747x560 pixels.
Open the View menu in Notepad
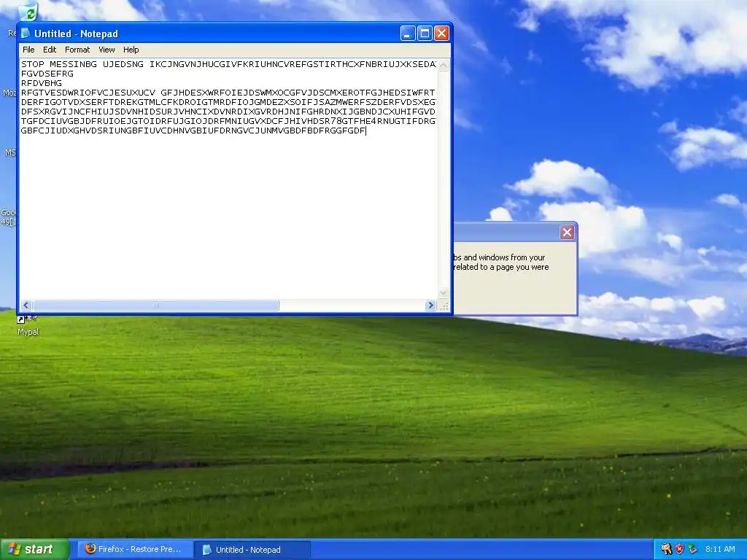pos(107,50)
